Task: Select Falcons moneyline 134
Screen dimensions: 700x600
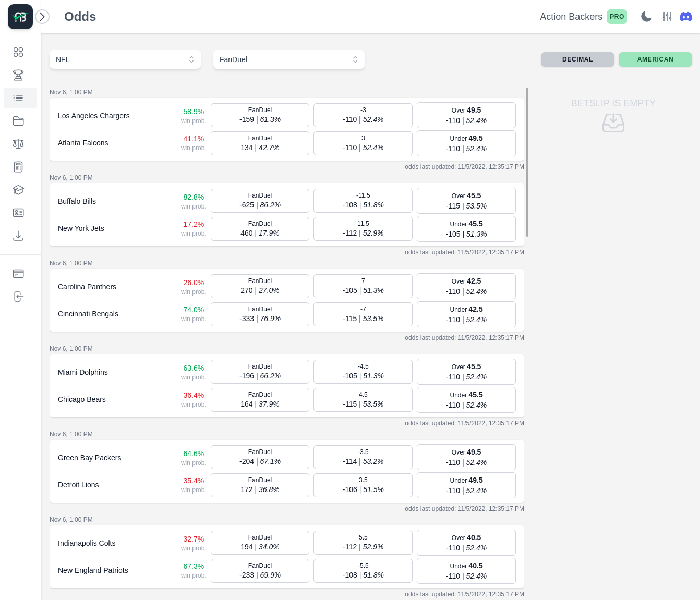Action: pyautogui.click(x=260, y=143)
